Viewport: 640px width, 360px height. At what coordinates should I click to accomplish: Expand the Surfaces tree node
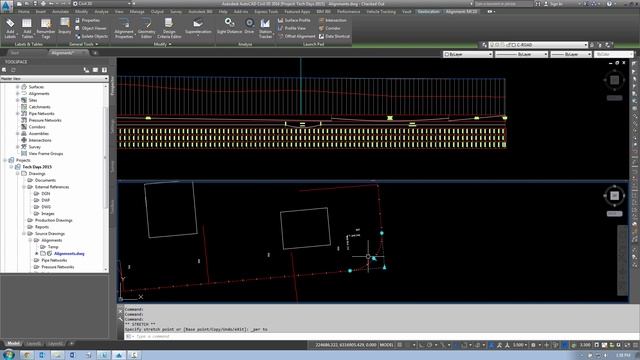click(x=18, y=87)
